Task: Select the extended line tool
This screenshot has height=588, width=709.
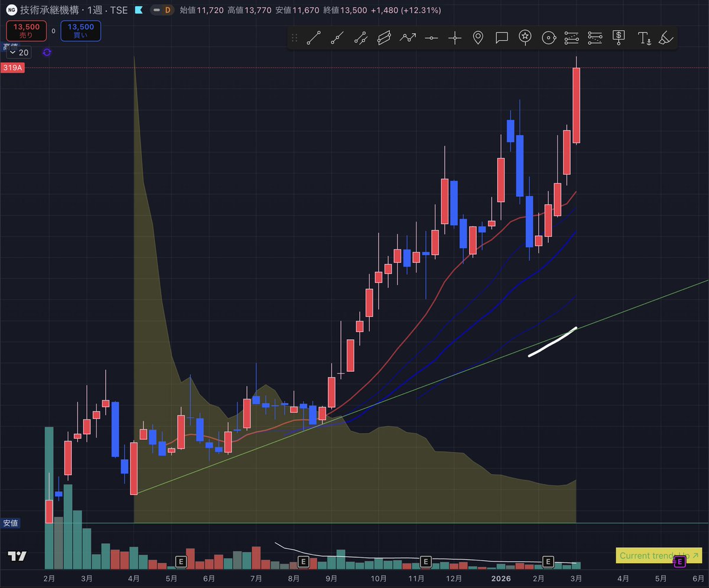Action: point(360,38)
